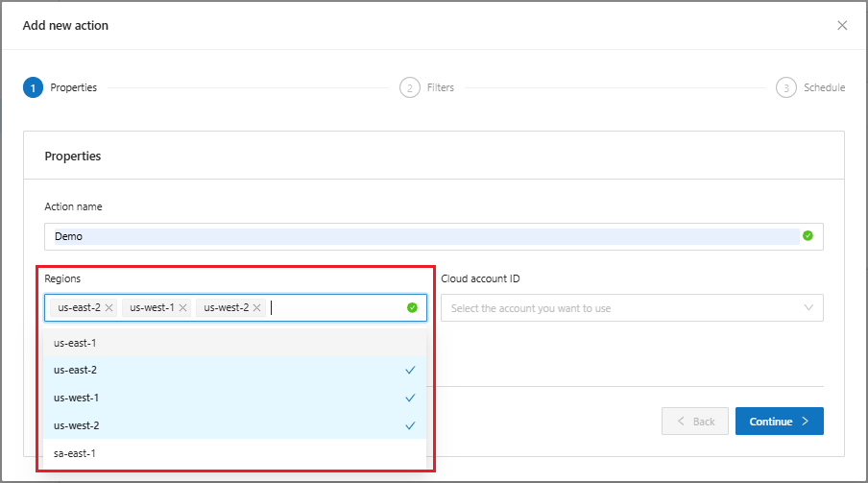Click the Cloud account ID chevron arrow
This screenshot has height=483, width=868.
808,308
